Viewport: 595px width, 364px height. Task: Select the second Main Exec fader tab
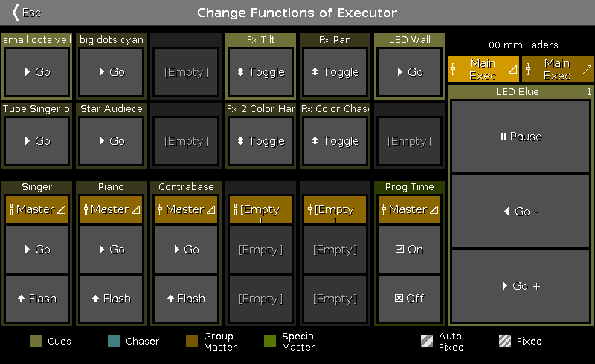pos(557,69)
